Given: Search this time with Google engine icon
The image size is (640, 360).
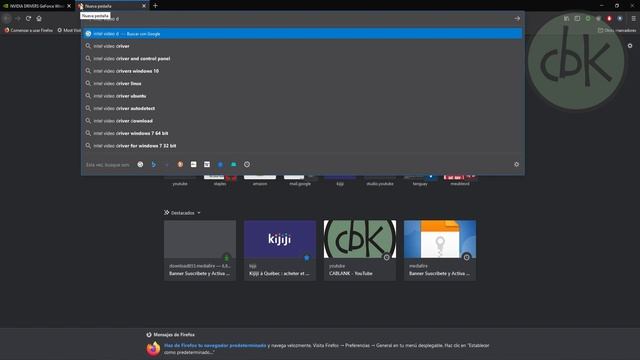Looking at the screenshot, I should (140, 164).
